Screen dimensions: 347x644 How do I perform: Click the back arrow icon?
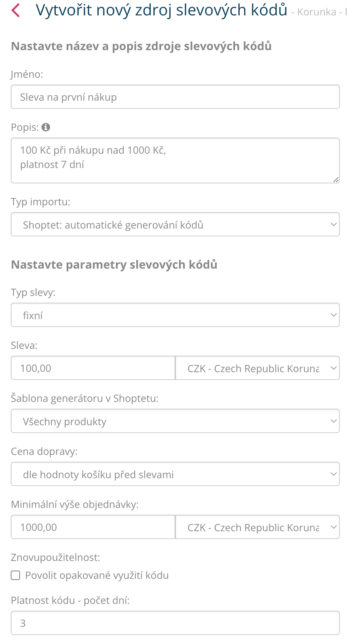pyautogui.click(x=16, y=10)
